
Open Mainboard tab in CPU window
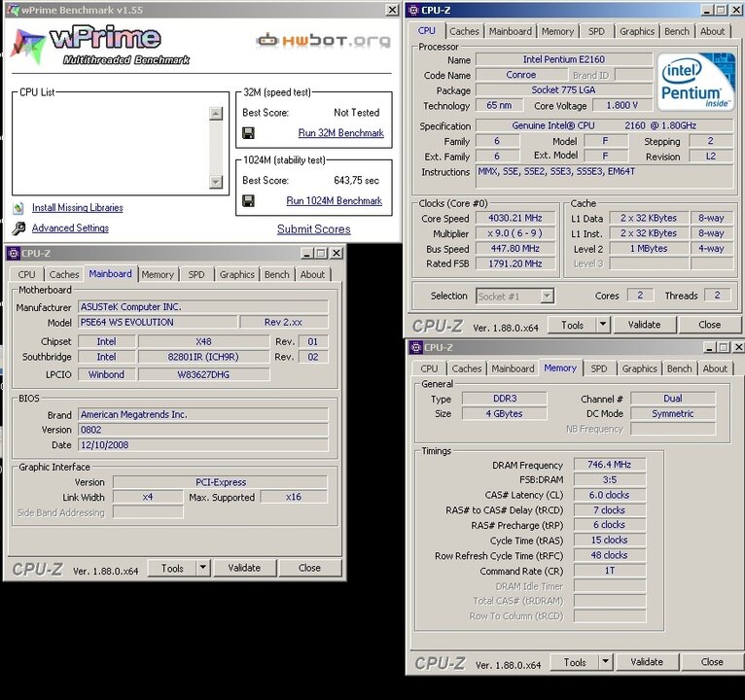tap(511, 32)
